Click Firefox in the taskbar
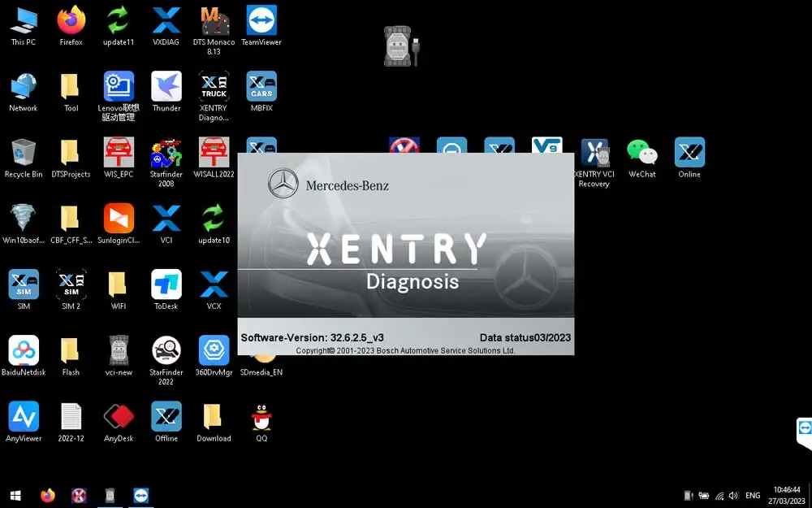 tap(48, 496)
